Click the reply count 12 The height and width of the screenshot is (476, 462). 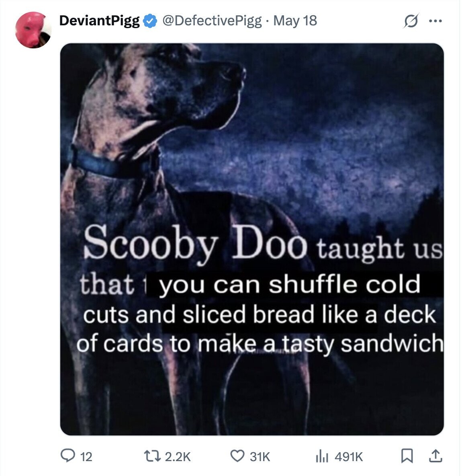pyautogui.click(x=86, y=457)
